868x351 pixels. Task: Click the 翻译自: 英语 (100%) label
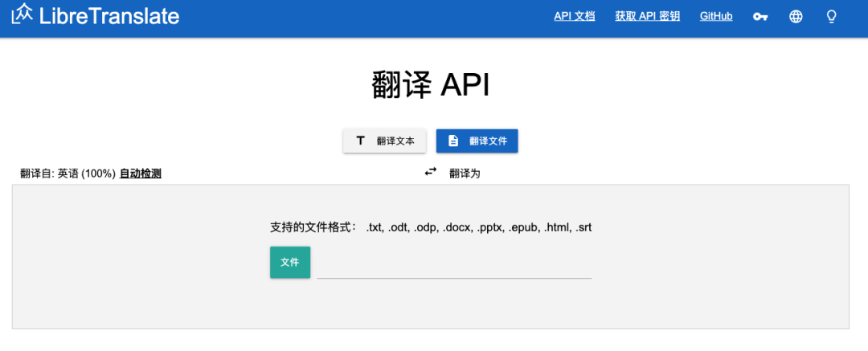click(x=68, y=173)
